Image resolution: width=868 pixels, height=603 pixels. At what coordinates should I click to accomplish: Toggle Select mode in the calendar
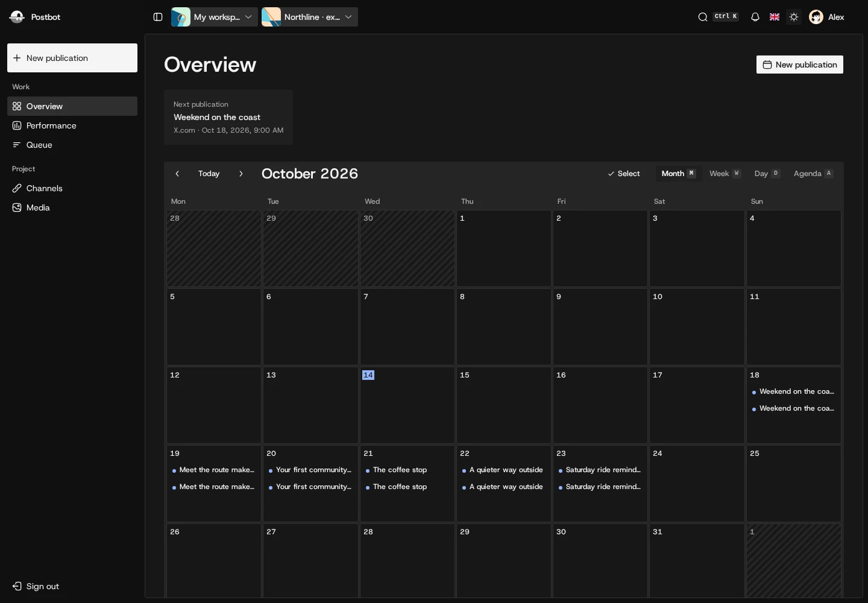624,174
